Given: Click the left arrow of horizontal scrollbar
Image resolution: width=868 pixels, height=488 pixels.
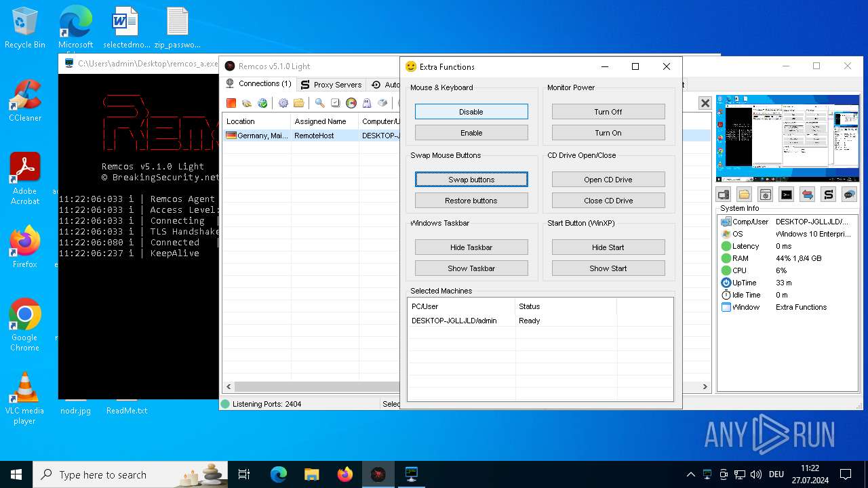Looking at the screenshot, I should 229,386.
